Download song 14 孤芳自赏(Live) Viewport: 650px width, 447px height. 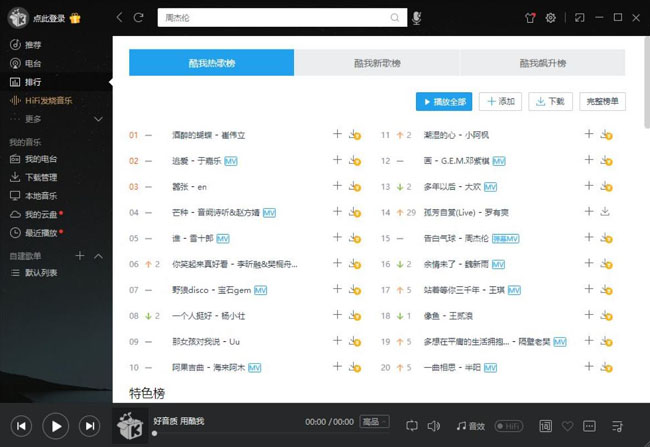tap(605, 212)
